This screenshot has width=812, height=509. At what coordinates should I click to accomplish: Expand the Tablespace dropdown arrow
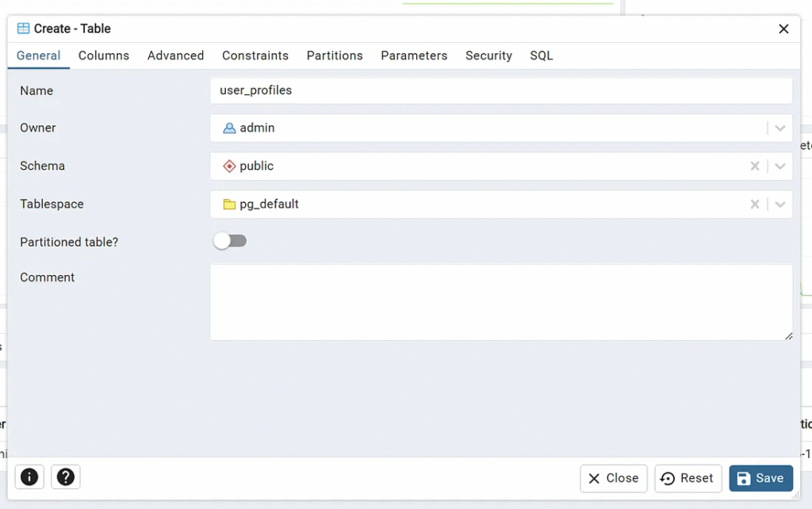click(x=780, y=205)
